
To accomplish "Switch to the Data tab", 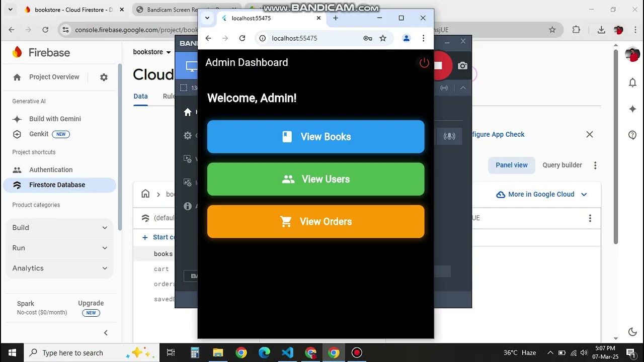I will click(141, 97).
